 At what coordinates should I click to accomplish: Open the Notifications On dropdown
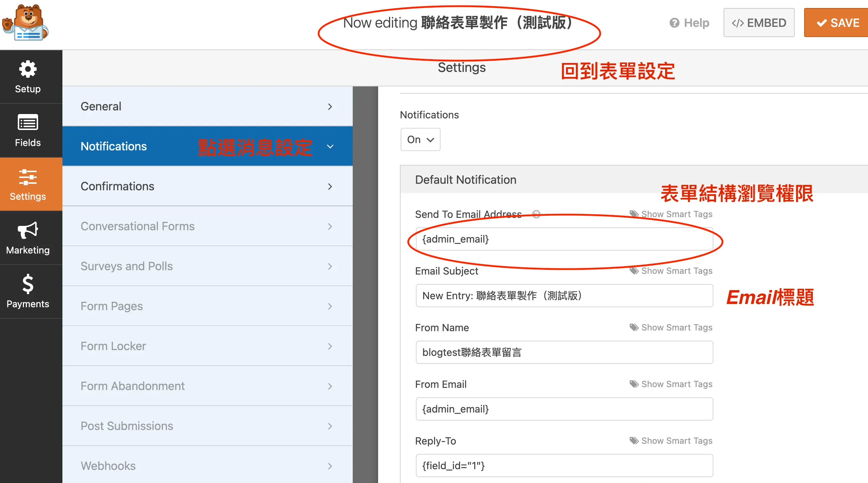coord(420,139)
